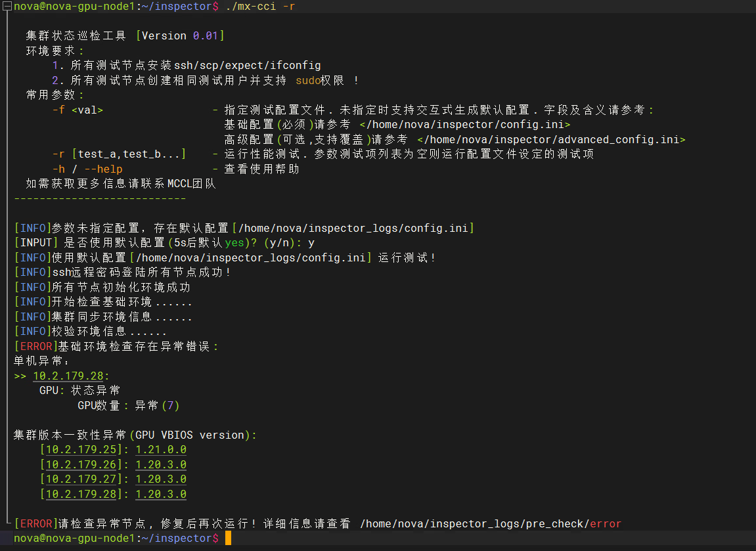Click the "[Version 0.01]" text
Image resolution: width=756 pixels, height=551 pixels.
pos(181,35)
